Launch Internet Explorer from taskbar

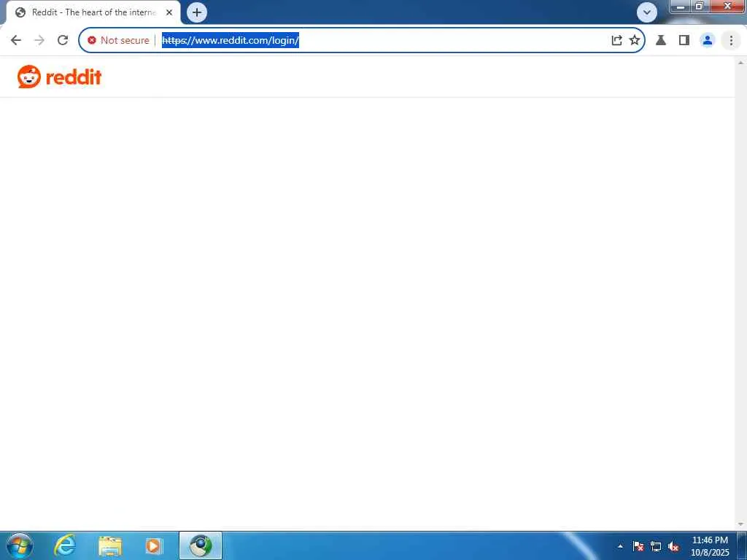point(65,545)
